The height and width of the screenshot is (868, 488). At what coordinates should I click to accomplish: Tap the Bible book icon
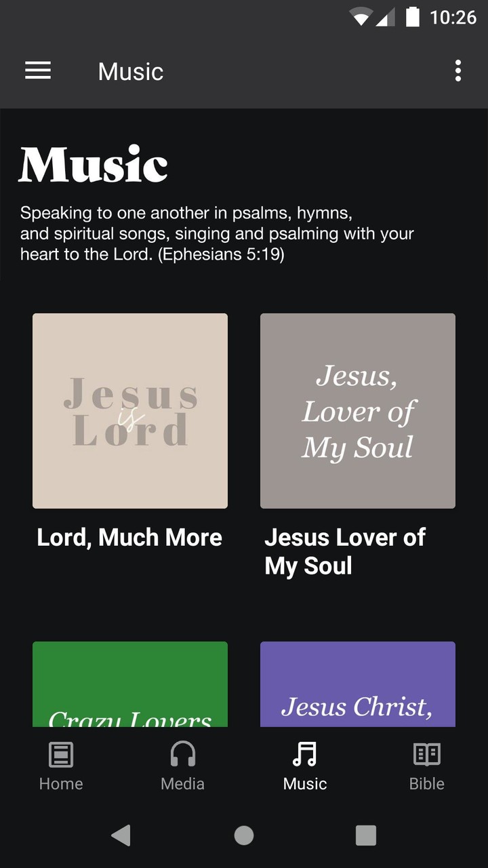427,754
